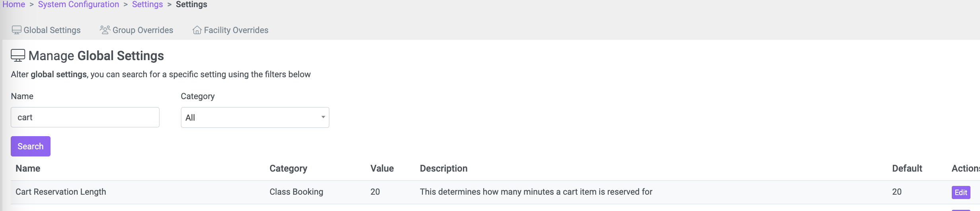The image size is (980, 211).
Task: Switch to the Facility Overrides tab
Action: (230, 30)
